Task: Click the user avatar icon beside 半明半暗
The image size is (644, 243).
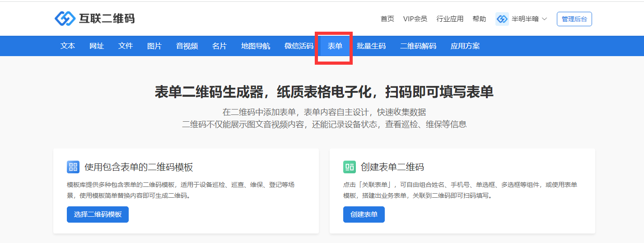Action: coord(502,19)
